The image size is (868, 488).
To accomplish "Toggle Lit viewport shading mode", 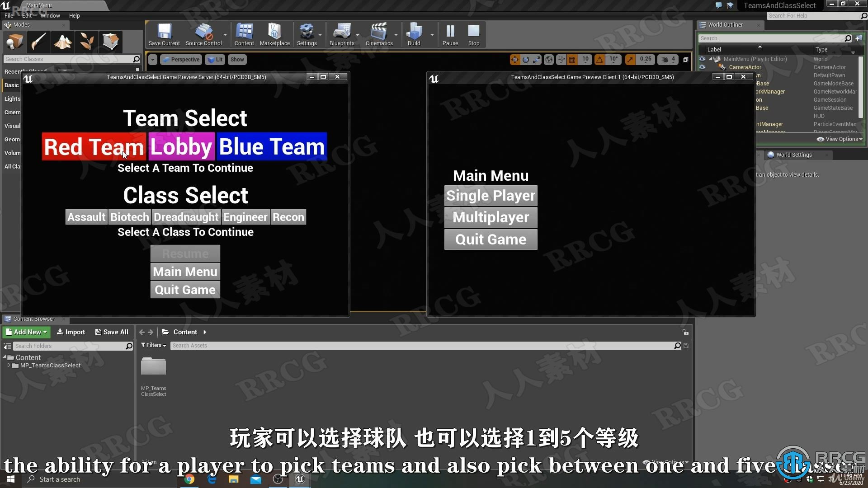I will coord(215,59).
